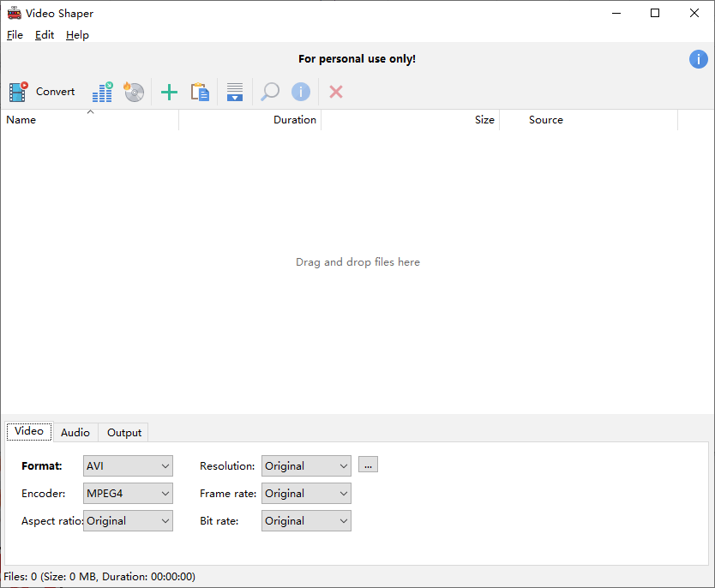Minimize the Video Shaper window
Viewport: 715px width, 588px height.
click(x=616, y=13)
